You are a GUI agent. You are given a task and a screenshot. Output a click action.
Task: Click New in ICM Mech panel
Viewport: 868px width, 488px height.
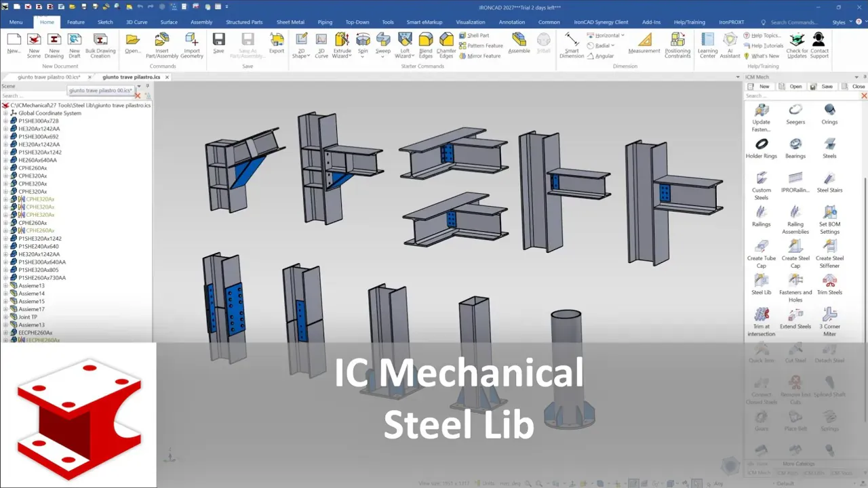[760, 87]
